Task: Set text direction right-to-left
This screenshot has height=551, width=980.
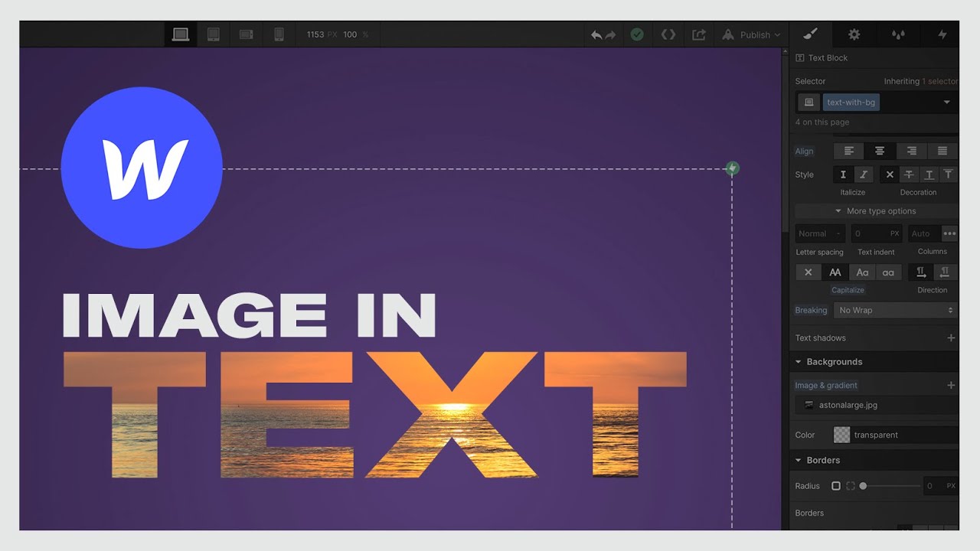Action: pyautogui.click(x=945, y=272)
